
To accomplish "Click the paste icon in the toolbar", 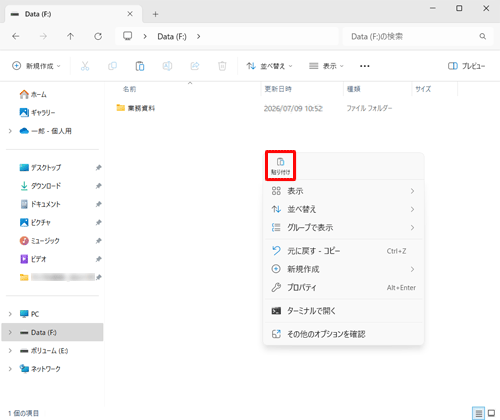I will 140,66.
